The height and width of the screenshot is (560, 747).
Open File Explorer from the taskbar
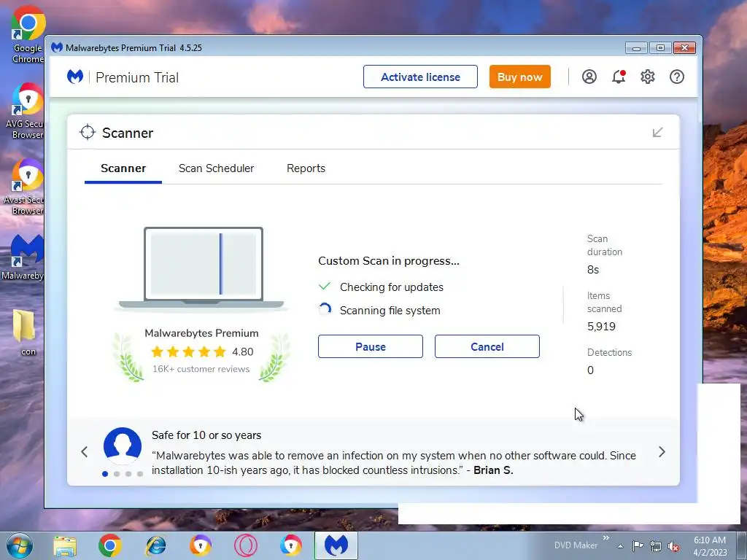coord(65,546)
